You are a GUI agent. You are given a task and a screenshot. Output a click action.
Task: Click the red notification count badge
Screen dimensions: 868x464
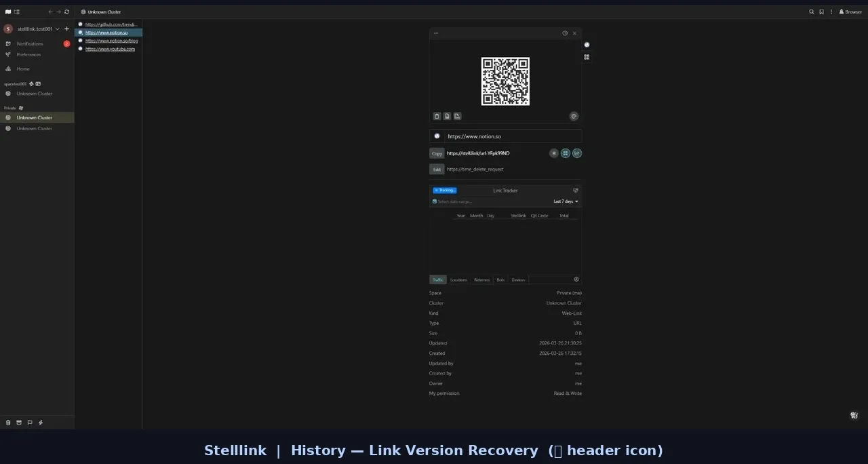tap(66, 44)
